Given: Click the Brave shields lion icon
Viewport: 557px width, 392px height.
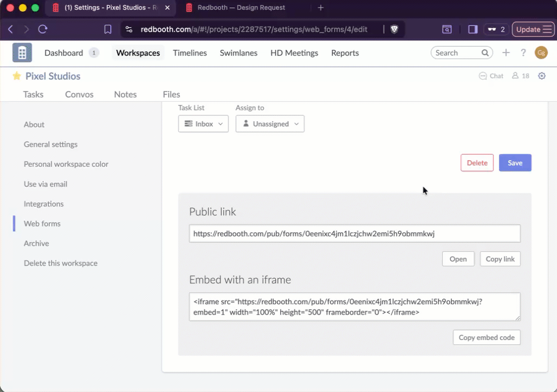Looking at the screenshot, I should [394, 29].
